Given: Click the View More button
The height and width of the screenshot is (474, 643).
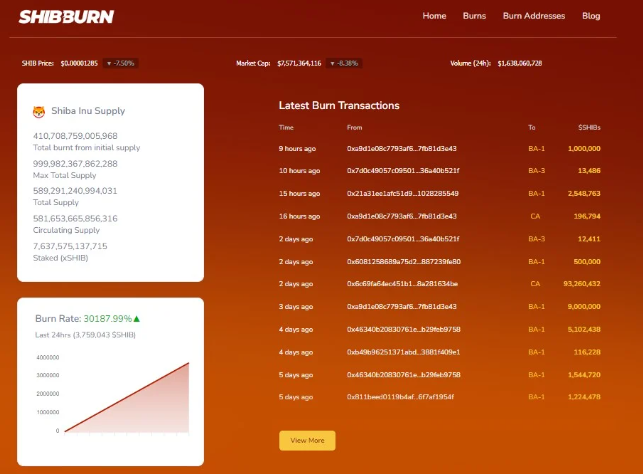Looking at the screenshot, I should coord(307,440).
